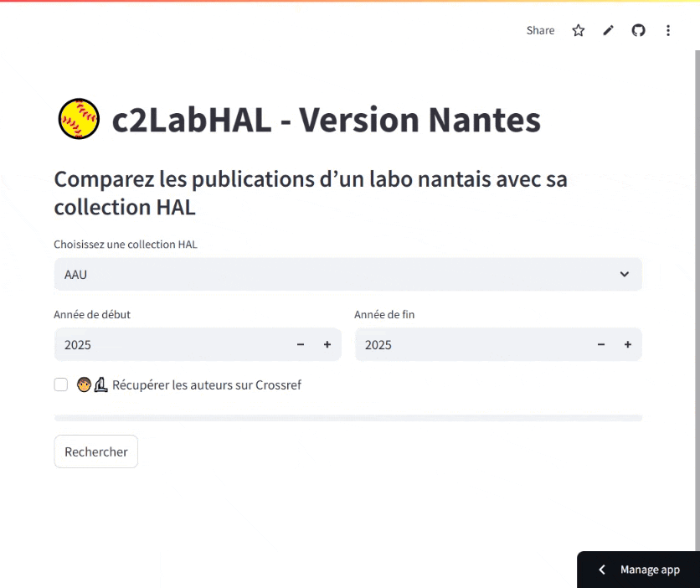Decrease Année de fin with minus

[x=601, y=344]
